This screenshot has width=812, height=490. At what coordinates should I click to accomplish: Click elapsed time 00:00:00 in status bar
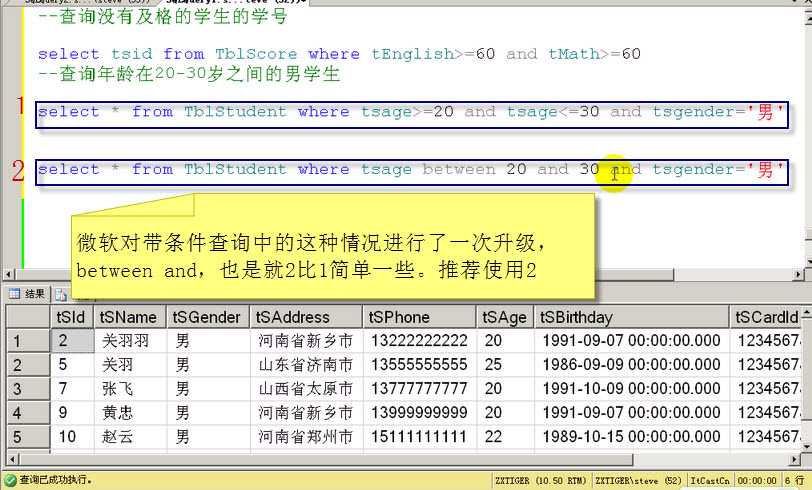point(757,481)
